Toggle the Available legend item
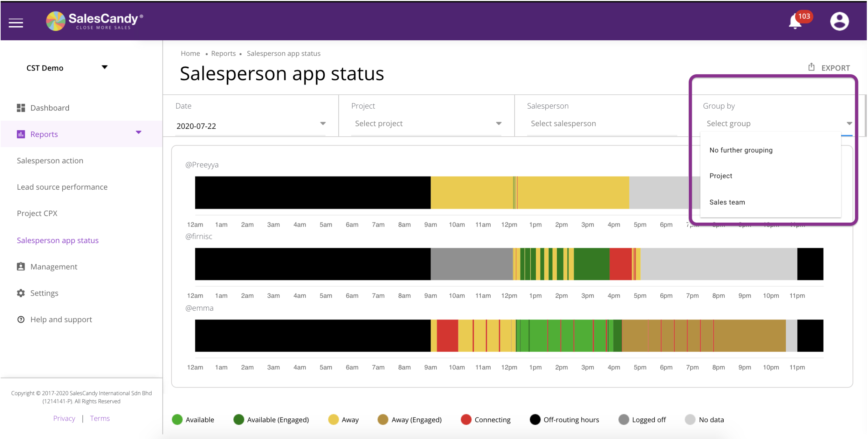The width and height of the screenshot is (868, 439). pos(193,420)
